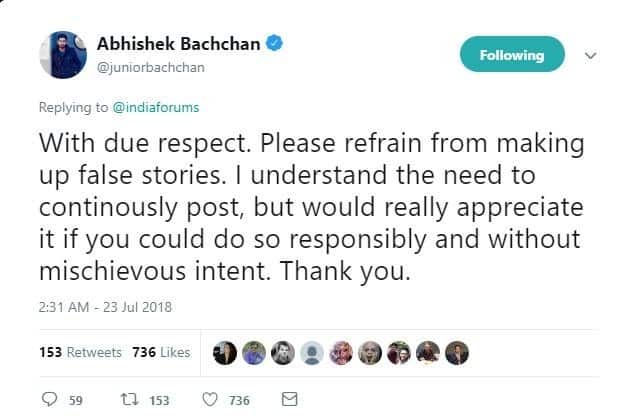Like the tweet with the heart icon

tap(210, 399)
